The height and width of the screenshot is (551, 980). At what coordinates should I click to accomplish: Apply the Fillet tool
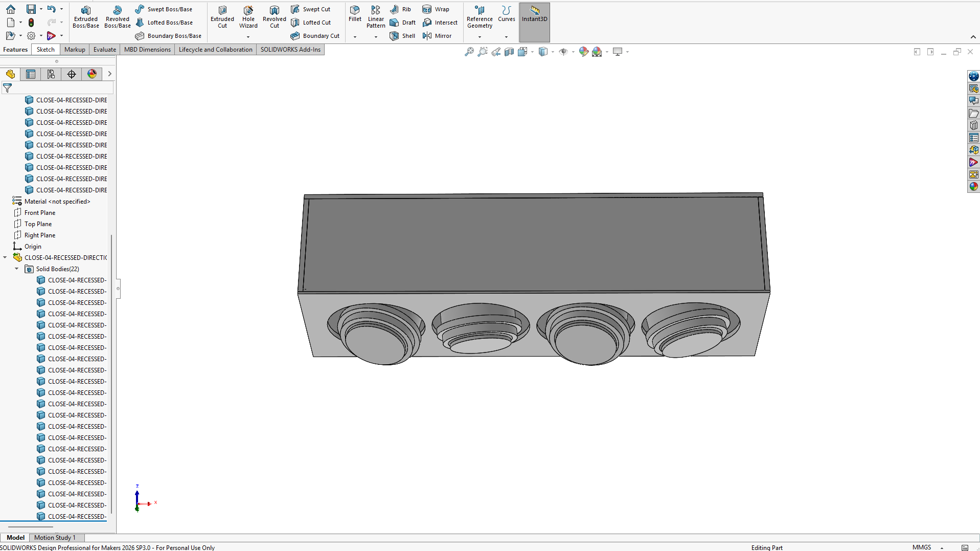(x=355, y=14)
